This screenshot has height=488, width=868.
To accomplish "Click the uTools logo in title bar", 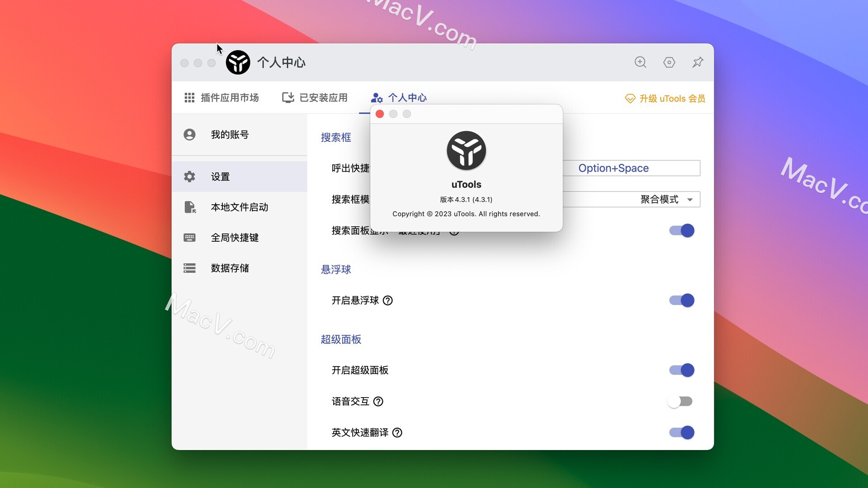I will click(238, 62).
